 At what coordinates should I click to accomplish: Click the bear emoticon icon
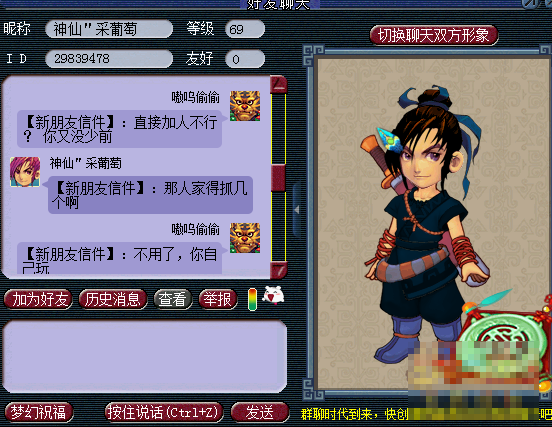pyautogui.click(x=273, y=295)
